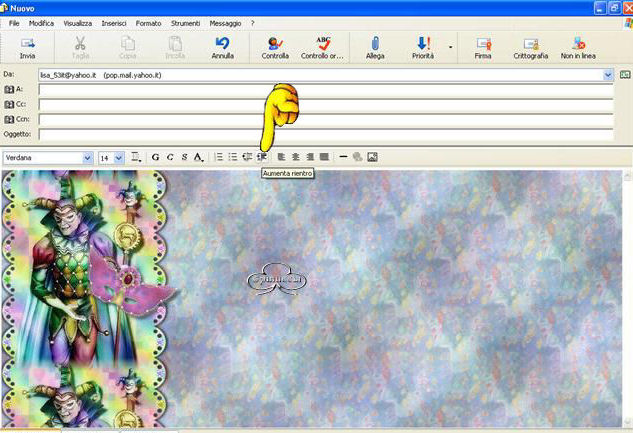Open the ? help menu
Screen dimensions: 633x433
pyautogui.click(x=252, y=23)
